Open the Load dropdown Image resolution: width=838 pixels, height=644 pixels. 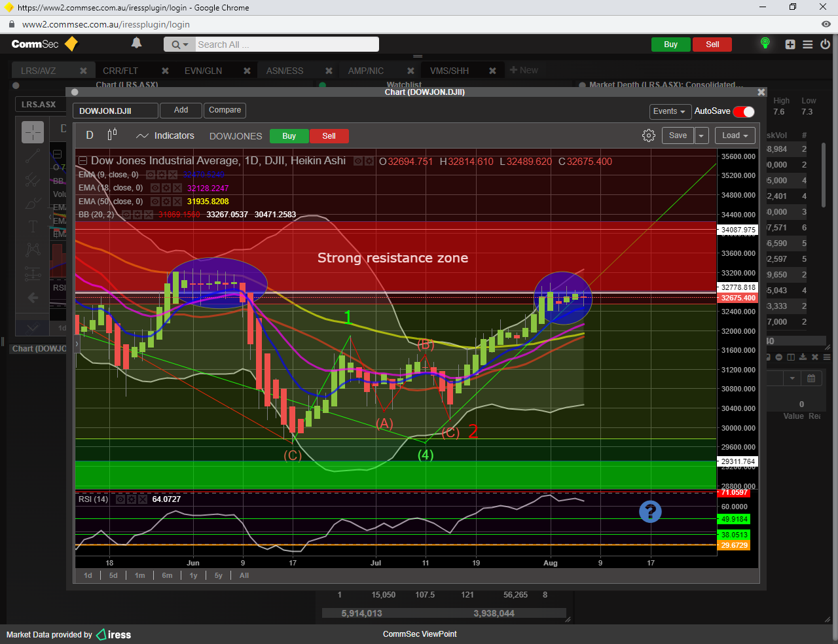point(735,135)
